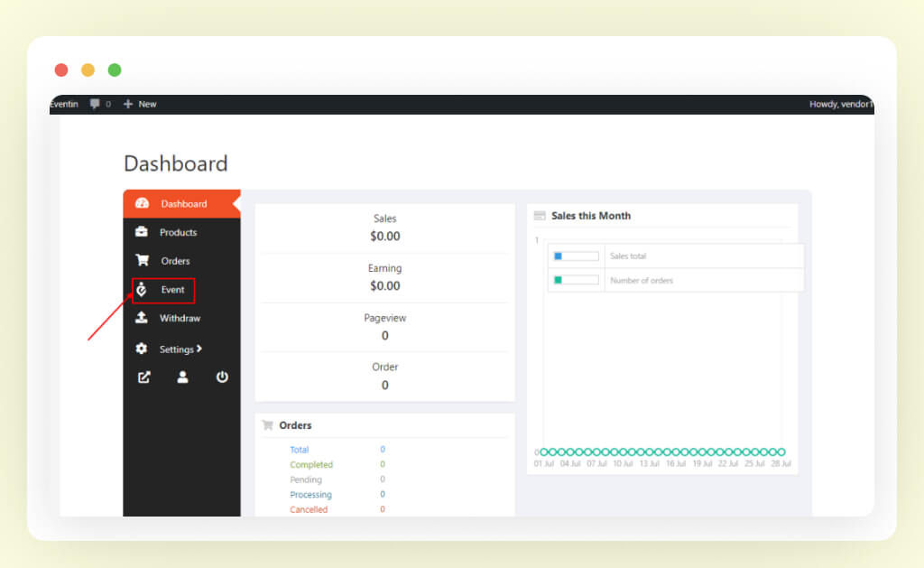The height and width of the screenshot is (568, 924).
Task: Select the Sales this Month heading
Action: [x=591, y=216]
